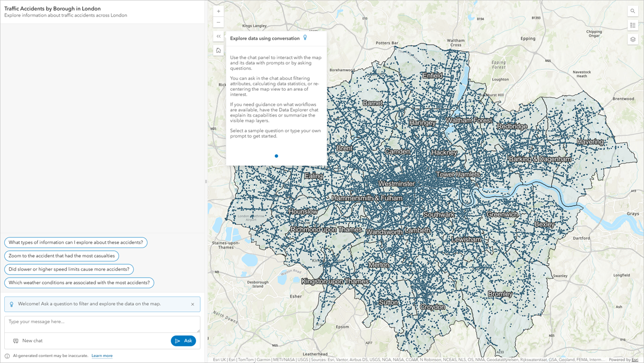Screen dimensions: 644x363
Task: Click the Ealing borough label
Action: [x=314, y=176]
